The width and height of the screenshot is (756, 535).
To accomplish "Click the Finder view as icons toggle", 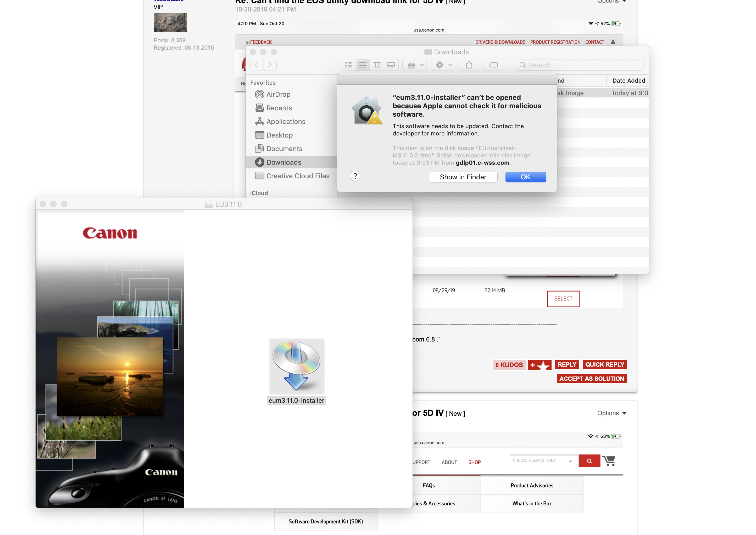I will point(348,64).
